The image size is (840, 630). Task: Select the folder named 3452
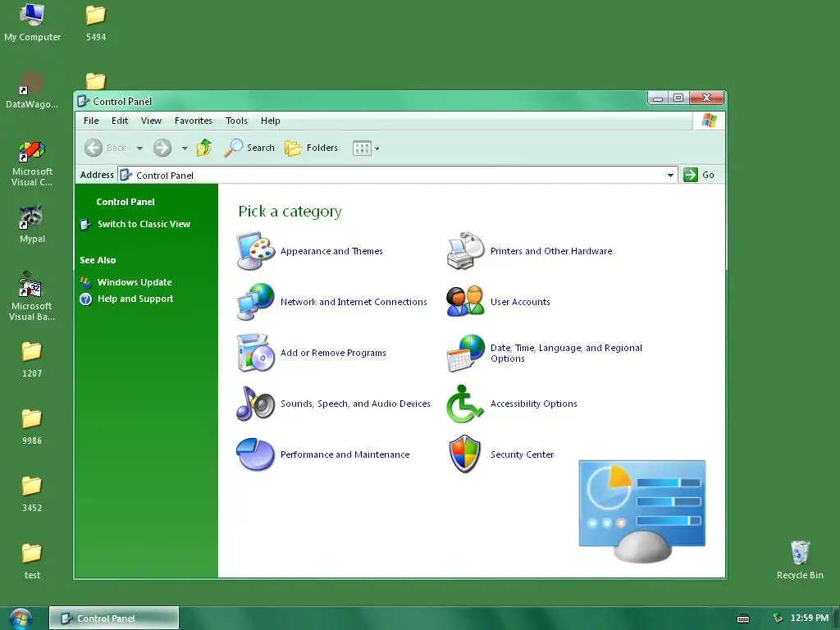[32, 494]
